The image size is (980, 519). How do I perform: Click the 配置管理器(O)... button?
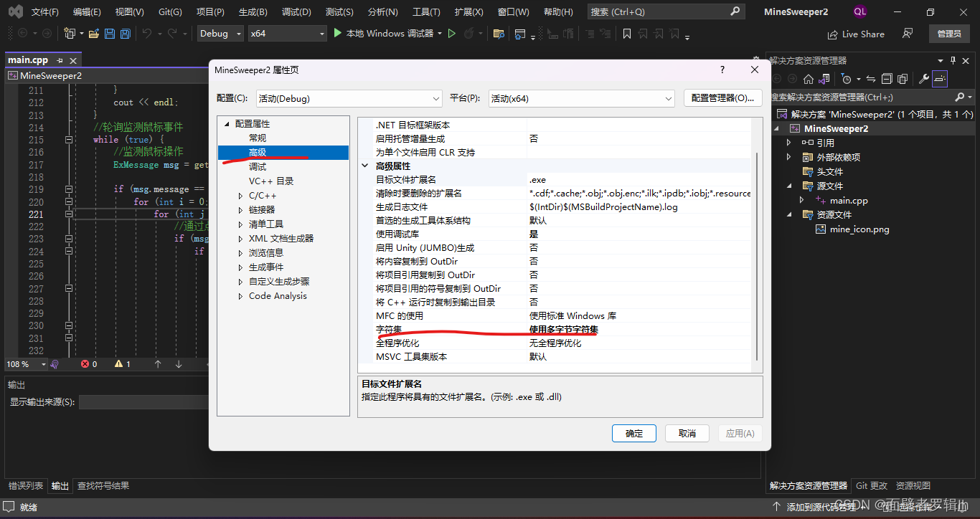pos(722,98)
